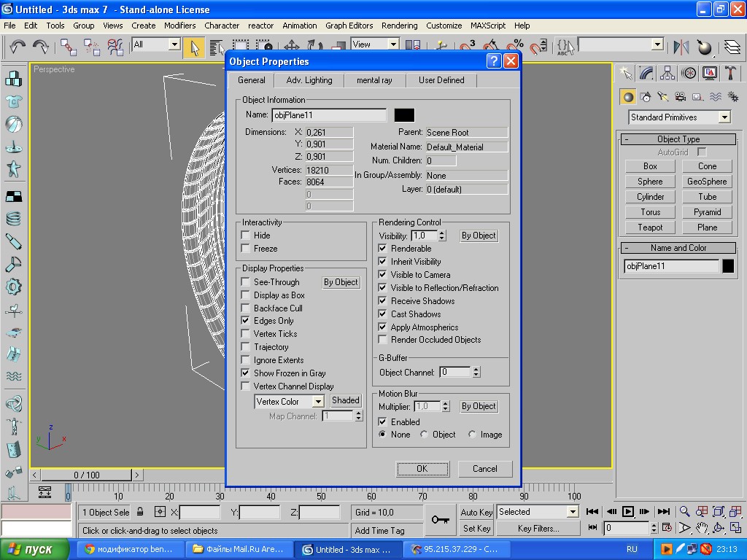The width and height of the screenshot is (747, 560).
Task: Click the Zoom magnifier viewport control
Action: click(x=684, y=511)
